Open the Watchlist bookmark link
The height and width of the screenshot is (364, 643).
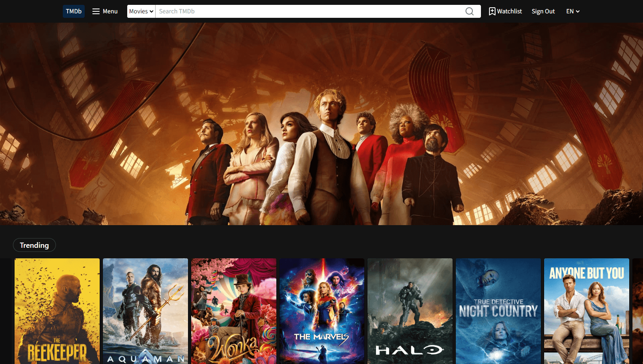point(505,11)
